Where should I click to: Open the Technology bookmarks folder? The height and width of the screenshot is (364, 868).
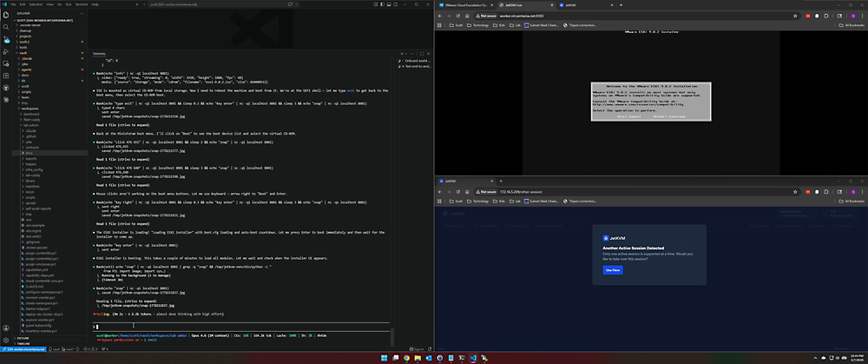pyautogui.click(x=477, y=25)
